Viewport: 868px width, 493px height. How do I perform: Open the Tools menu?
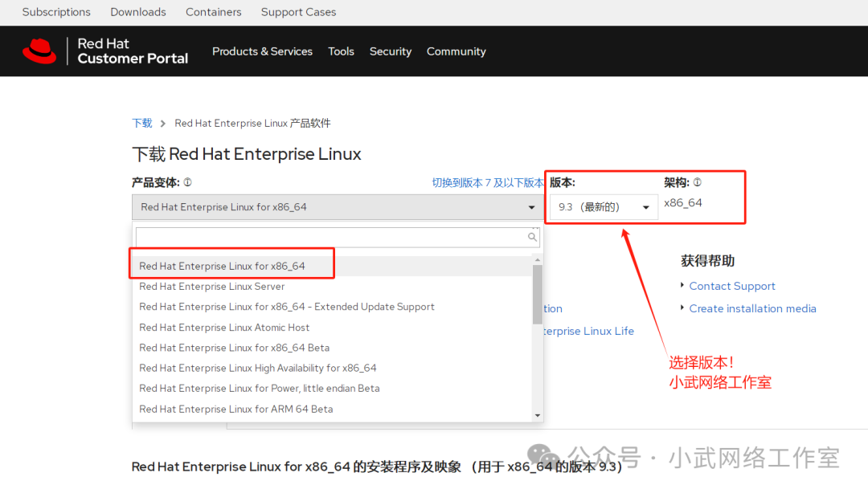click(x=341, y=51)
